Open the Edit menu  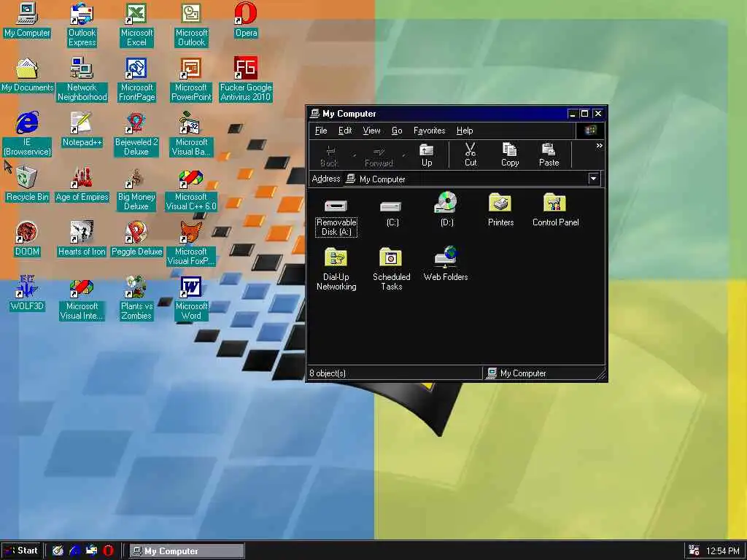[345, 131]
